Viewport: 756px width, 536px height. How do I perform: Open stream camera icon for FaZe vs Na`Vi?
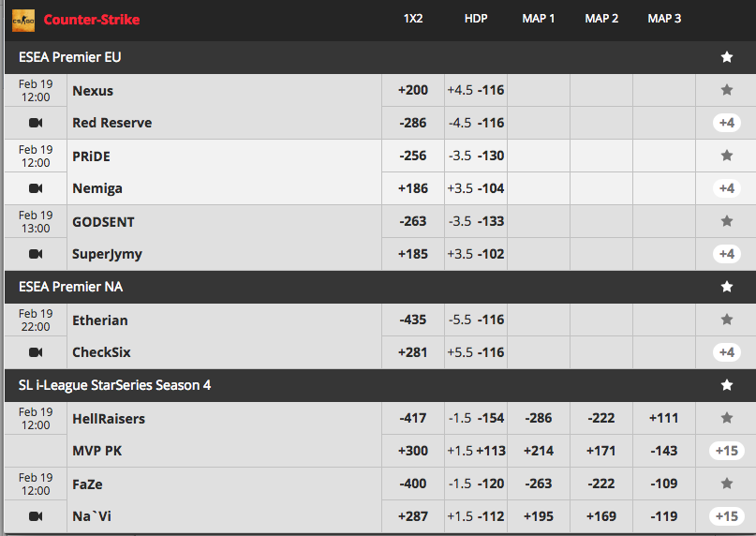(36, 516)
